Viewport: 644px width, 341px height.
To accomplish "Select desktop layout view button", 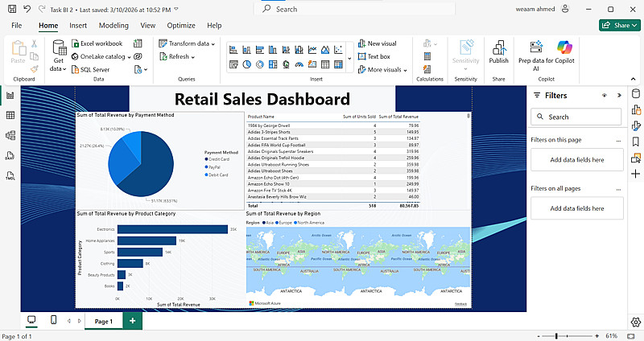I will [x=32, y=320].
